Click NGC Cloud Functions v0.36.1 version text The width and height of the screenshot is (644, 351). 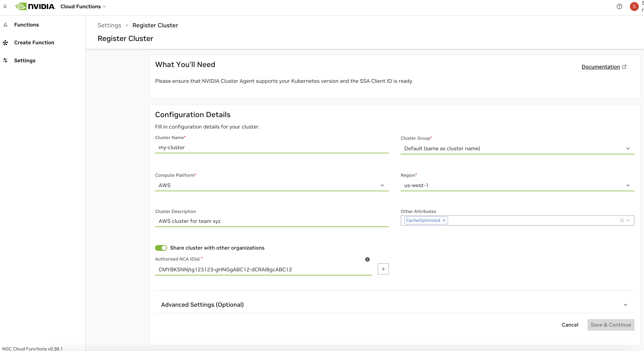tap(32, 349)
